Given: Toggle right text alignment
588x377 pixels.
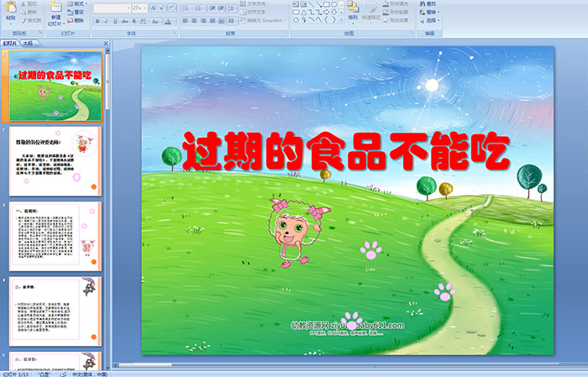Looking at the screenshot, I should [x=203, y=21].
